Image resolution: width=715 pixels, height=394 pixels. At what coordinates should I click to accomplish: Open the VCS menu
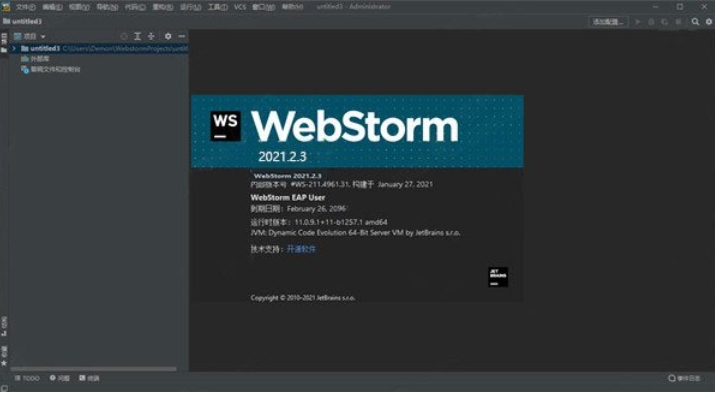(x=240, y=7)
